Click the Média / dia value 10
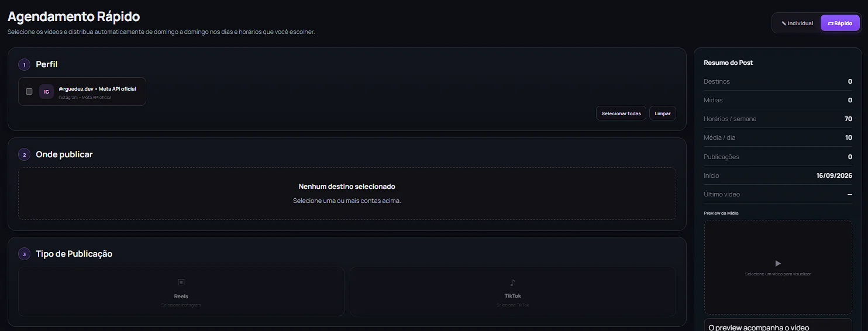Viewport: 868px width, 331px height. (848, 137)
